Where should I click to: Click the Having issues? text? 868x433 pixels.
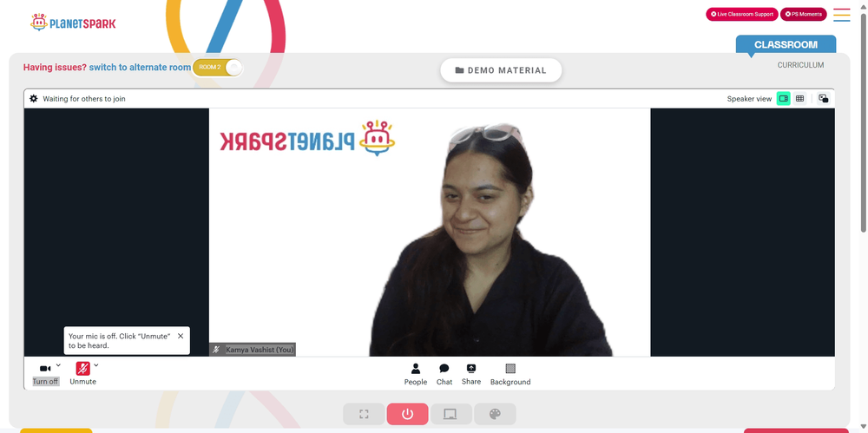[55, 68]
